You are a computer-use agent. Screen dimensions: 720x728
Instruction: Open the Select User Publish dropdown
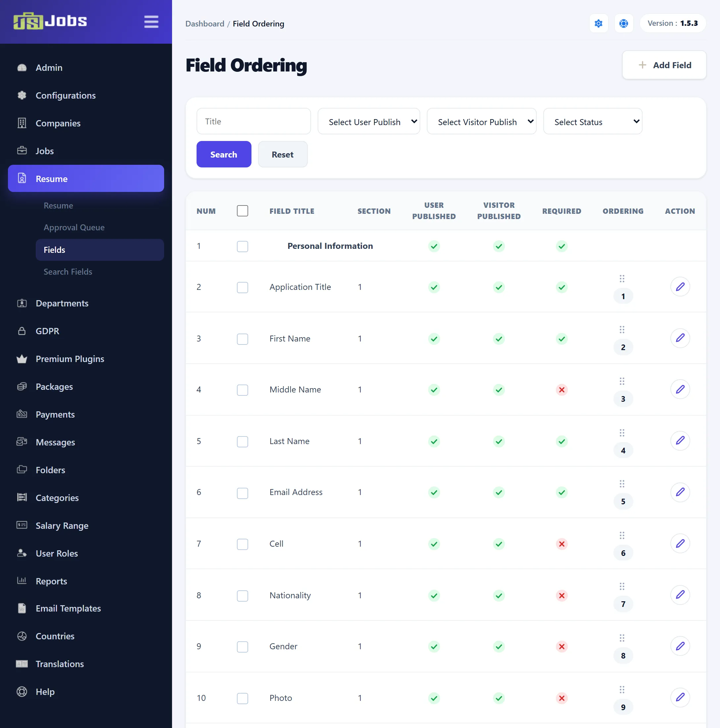(369, 121)
